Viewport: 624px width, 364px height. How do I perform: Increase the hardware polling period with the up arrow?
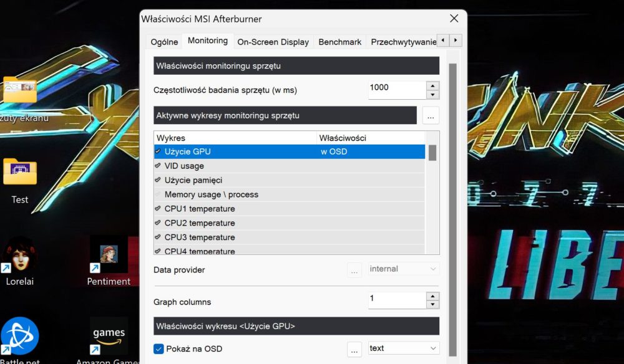click(432, 85)
